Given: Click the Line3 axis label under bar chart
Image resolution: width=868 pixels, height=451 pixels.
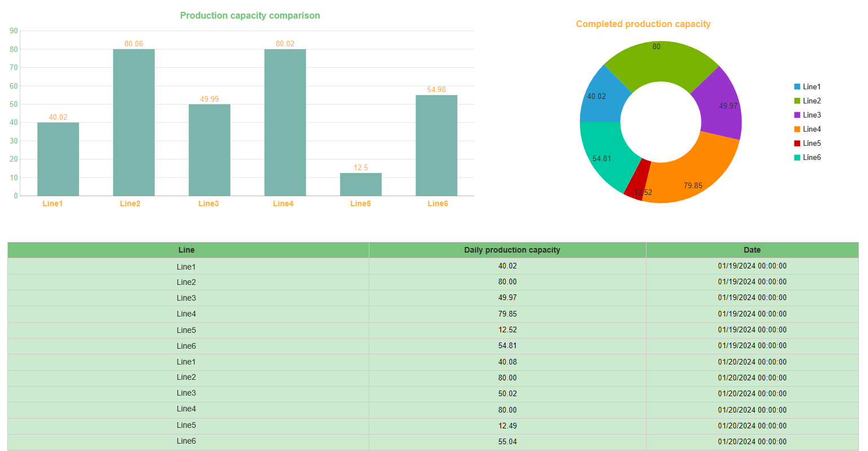Looking at the screenshot, I should (208, 203).
